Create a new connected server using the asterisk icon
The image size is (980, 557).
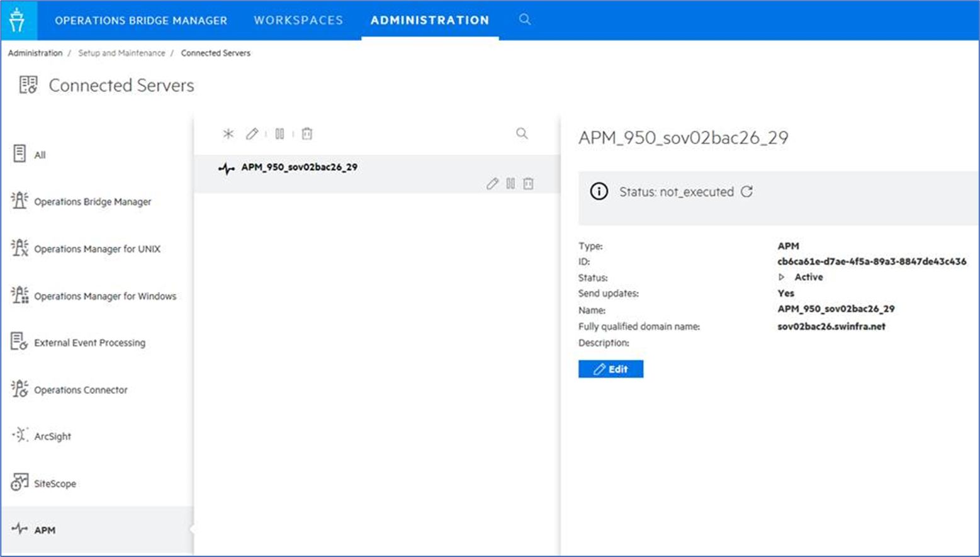(x=228, y=133)
